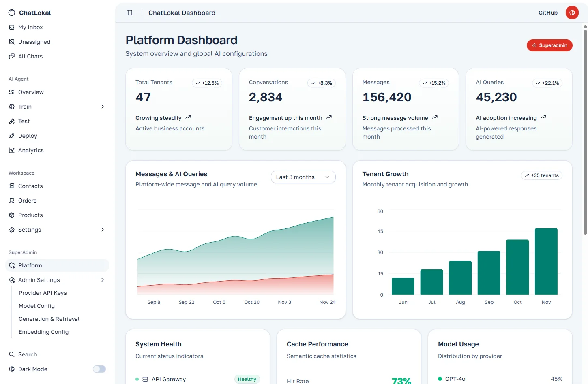Image resolution: width=588 pixels, height=384 pixels.
Task: Click the Analytics chart icon
Action: click(12, 150)
